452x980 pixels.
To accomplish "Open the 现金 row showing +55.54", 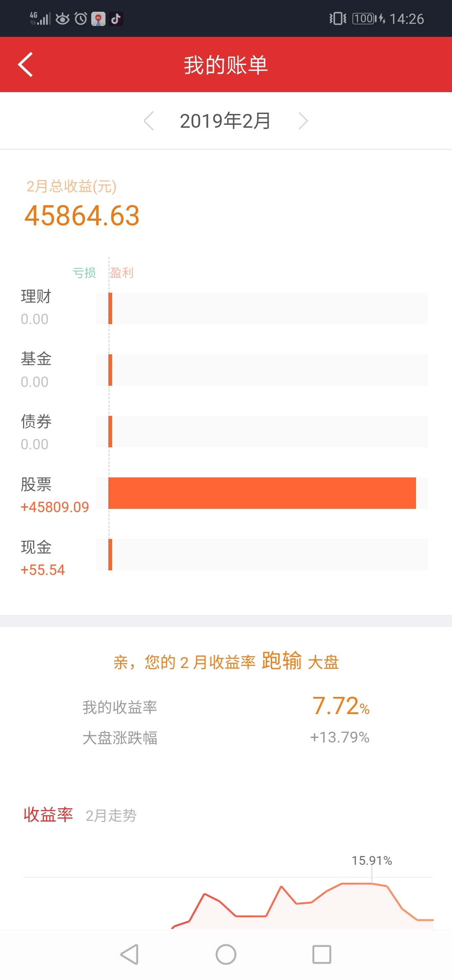I will tap(224, 554).
